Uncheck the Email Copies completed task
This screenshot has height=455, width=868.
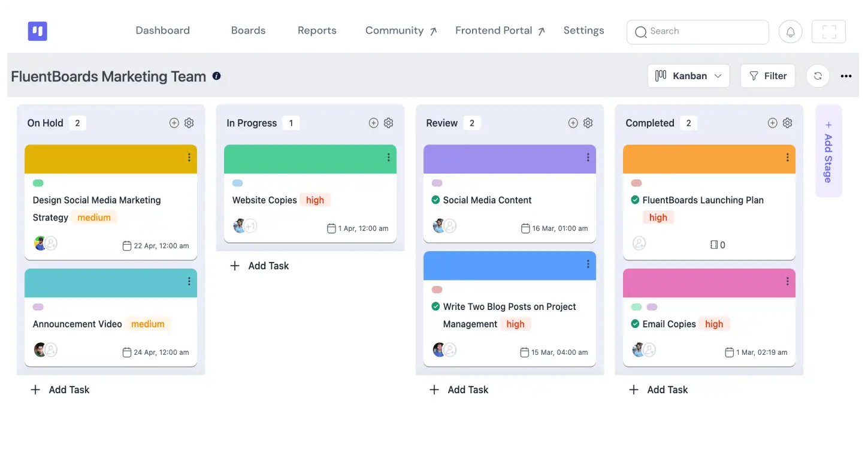[635, 324]
